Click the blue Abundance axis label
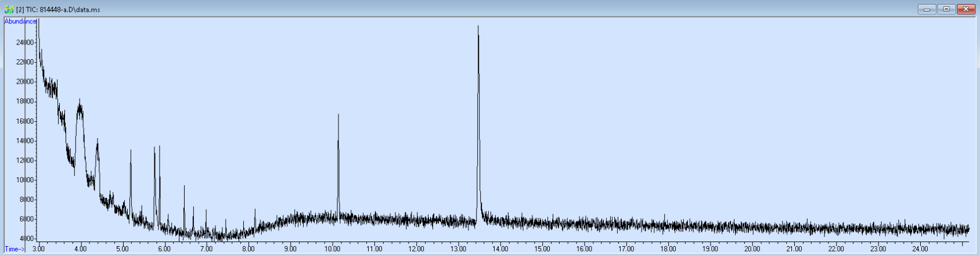The image size is (980, 256). [x=20, y=21]
